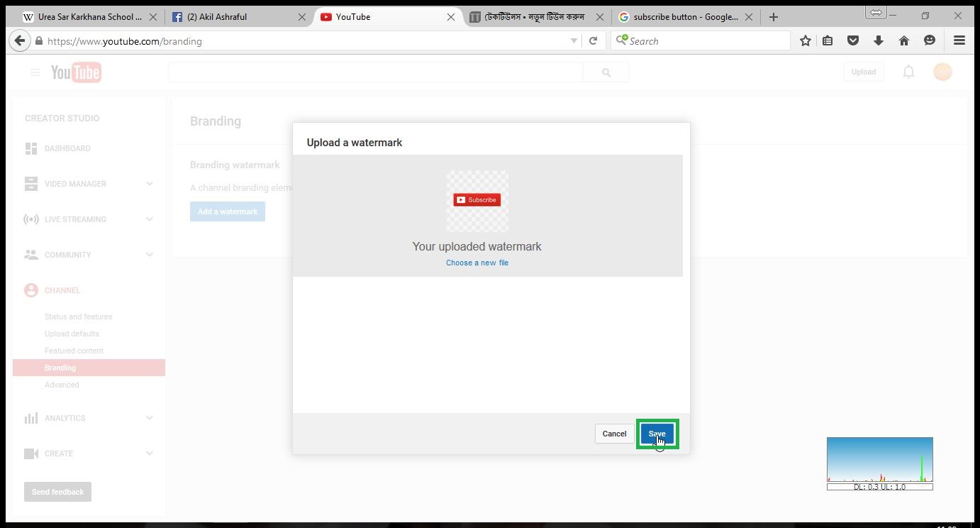Click the Save button in watermark dialog

[657, 434]
